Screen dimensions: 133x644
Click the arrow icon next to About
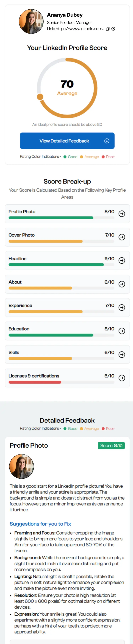122,284
